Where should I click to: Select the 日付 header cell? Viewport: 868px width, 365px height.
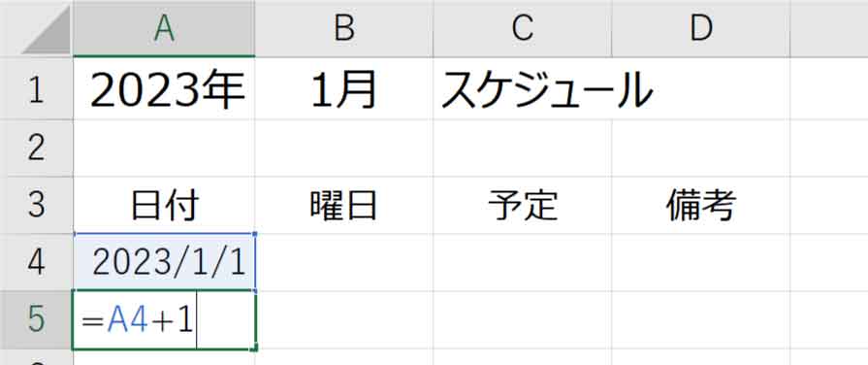click(164, 206)
